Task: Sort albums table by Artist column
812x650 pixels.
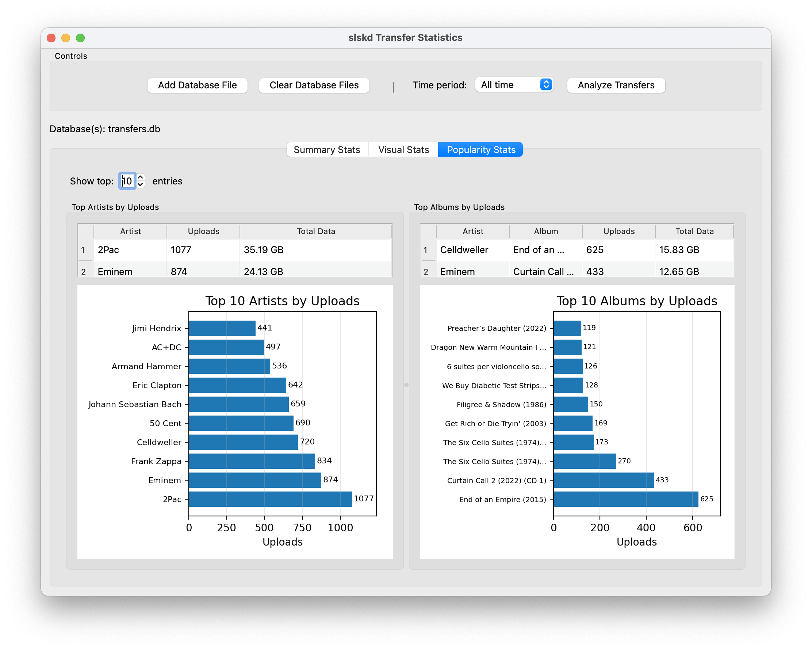Action: click(x=473, y=231)
